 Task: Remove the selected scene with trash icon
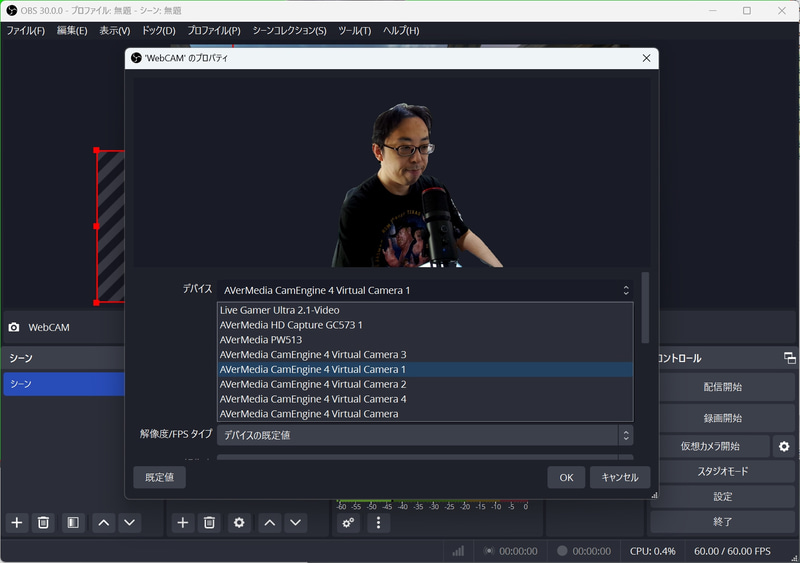(x=43, y=523)
